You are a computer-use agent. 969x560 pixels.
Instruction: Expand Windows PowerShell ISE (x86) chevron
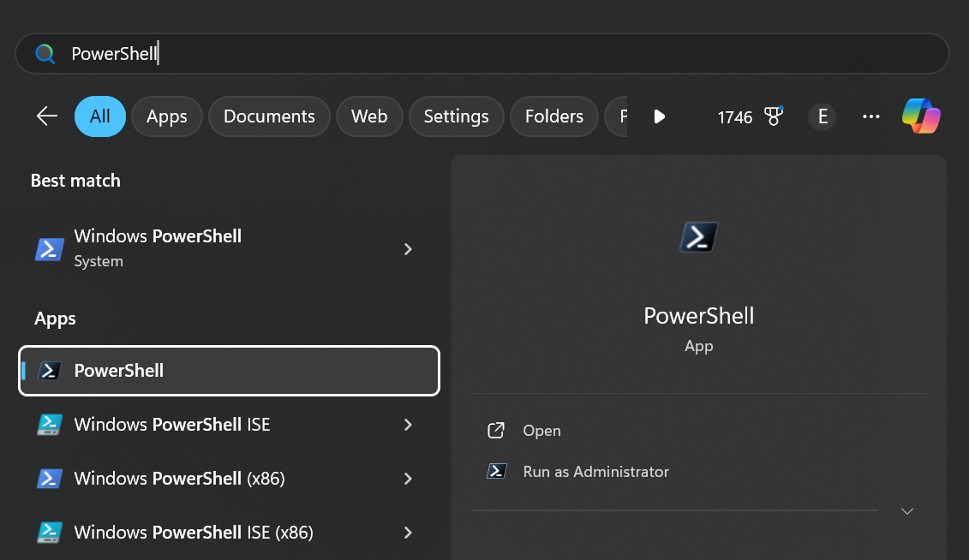click(408, 533)
